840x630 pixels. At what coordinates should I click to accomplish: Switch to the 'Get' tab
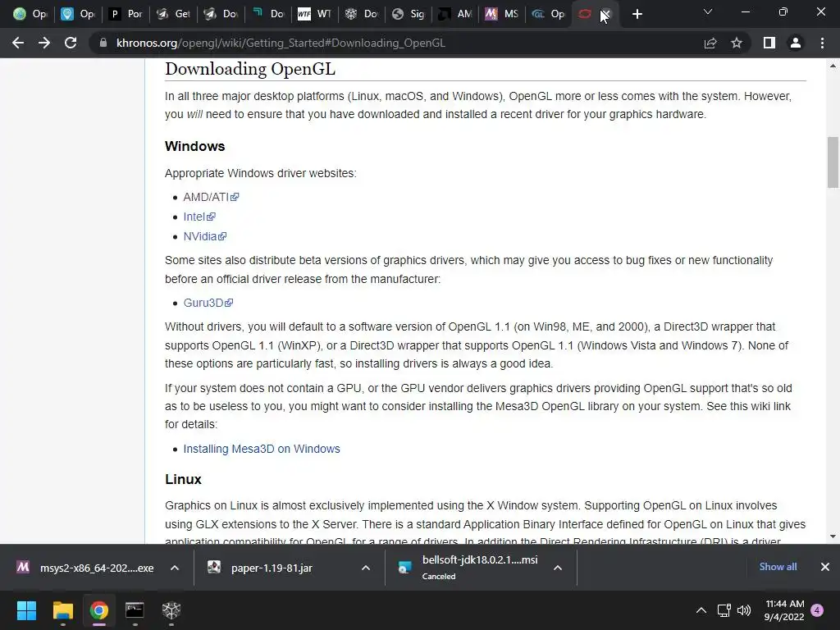pyautogui.click(x=172, y=14)
